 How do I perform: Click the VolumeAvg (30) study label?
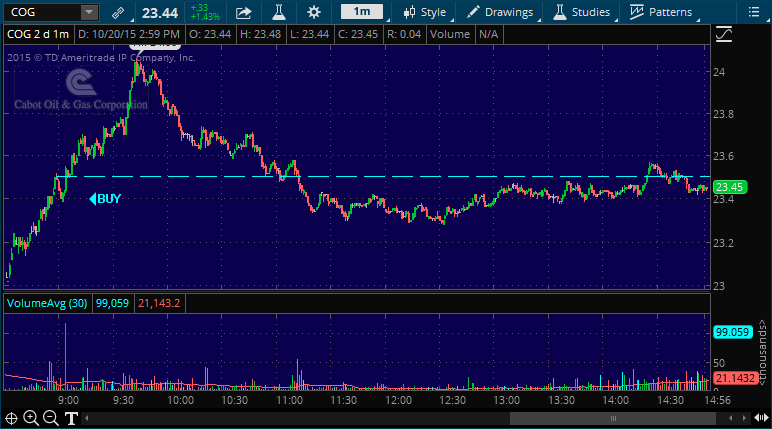click(47, 303)
